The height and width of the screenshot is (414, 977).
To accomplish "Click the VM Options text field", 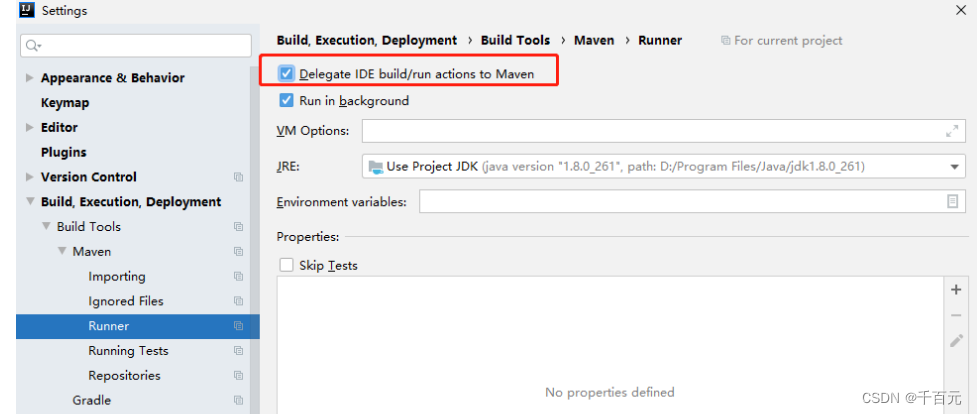I will (x=650, y=131).
